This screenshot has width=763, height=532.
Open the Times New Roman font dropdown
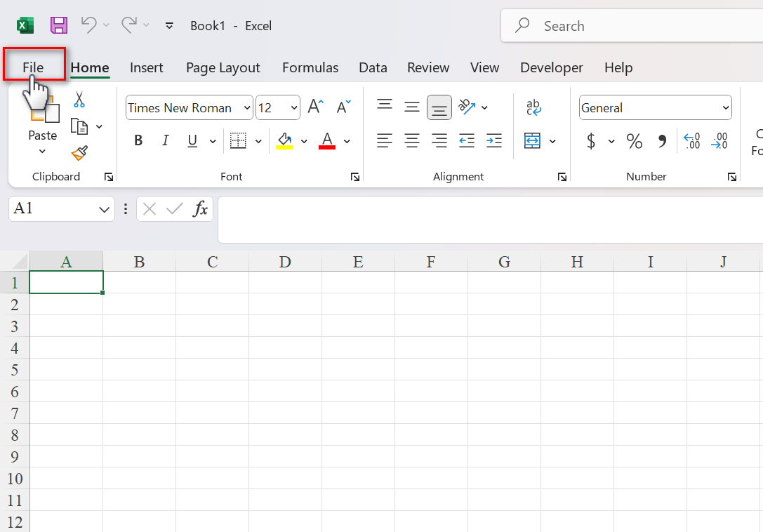[247, 108]
